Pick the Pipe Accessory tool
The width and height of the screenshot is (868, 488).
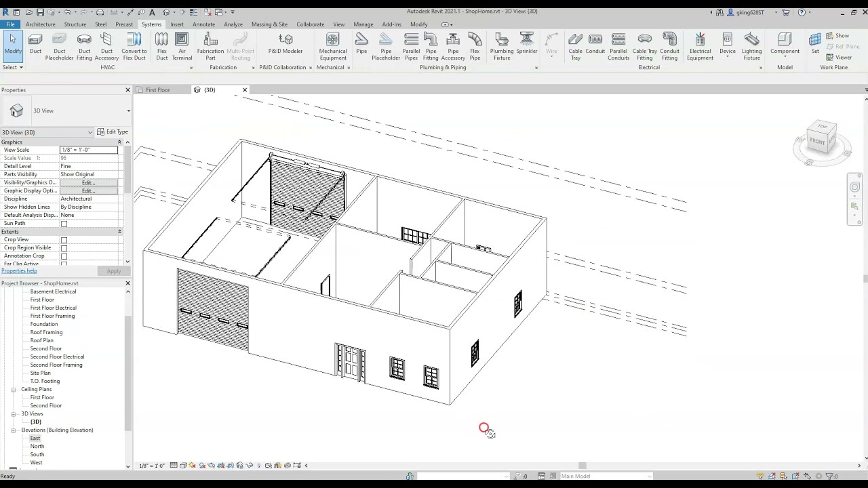453,46
